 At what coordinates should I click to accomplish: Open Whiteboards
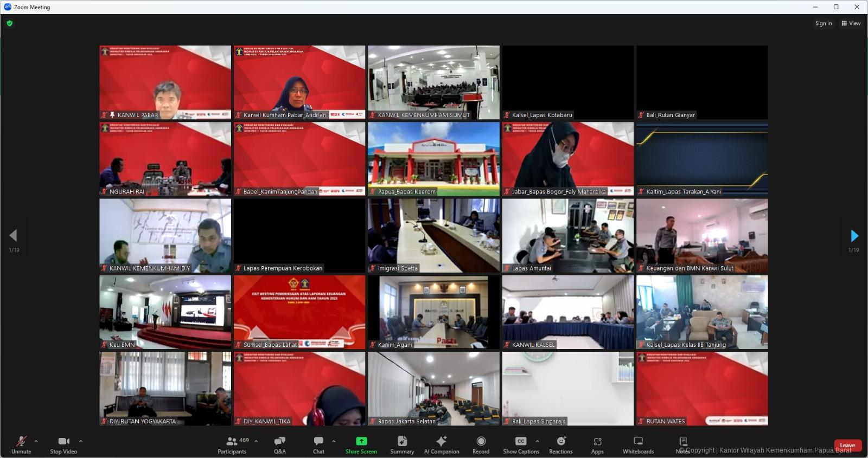[638, 444]
